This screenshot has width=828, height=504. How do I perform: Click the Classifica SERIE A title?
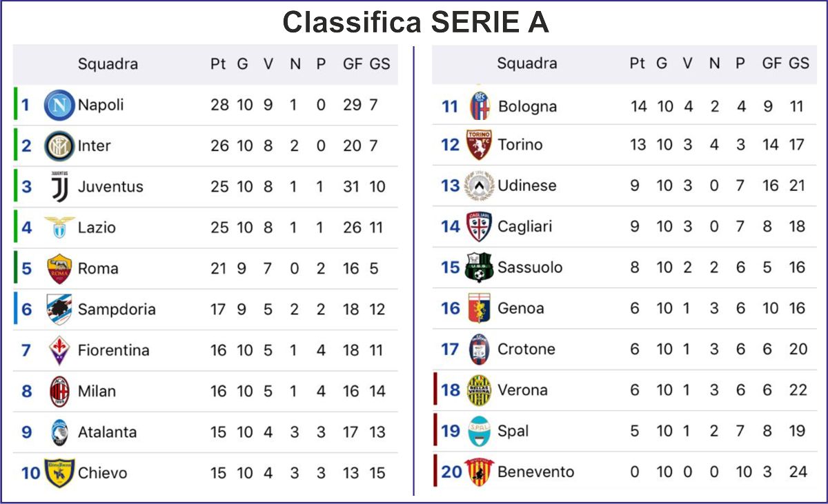coord(415,23)
